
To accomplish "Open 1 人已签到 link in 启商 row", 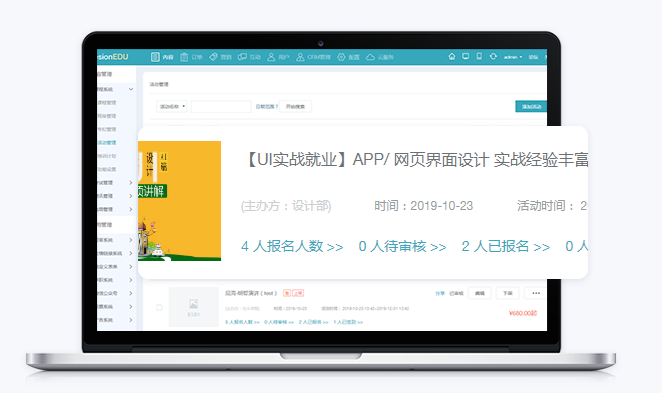I will pyautogui.click(x=348, y=322).
